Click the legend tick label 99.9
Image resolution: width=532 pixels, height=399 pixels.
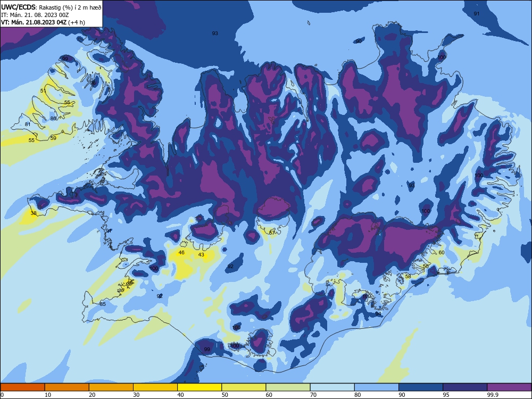click(493, 395)
